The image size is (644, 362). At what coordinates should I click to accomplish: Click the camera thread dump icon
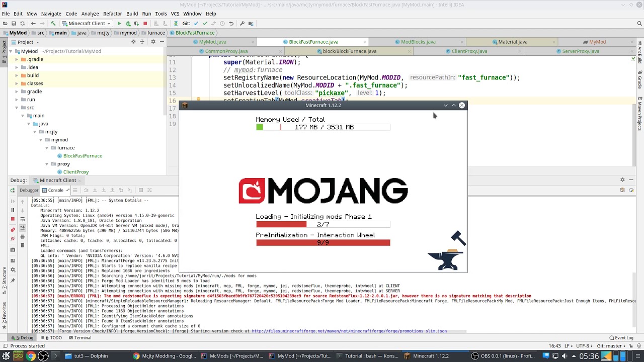(13, 249)
